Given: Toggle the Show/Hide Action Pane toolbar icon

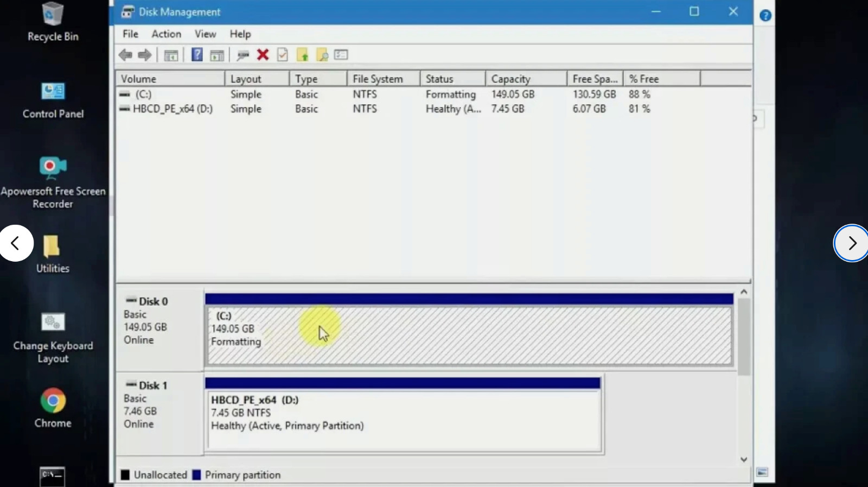Looking at the screenshot, I should [217, 55].
